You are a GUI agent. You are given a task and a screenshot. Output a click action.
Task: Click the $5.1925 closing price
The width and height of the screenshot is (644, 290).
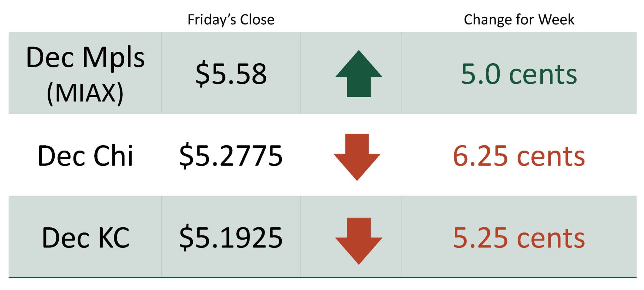(x=231, y=238)
